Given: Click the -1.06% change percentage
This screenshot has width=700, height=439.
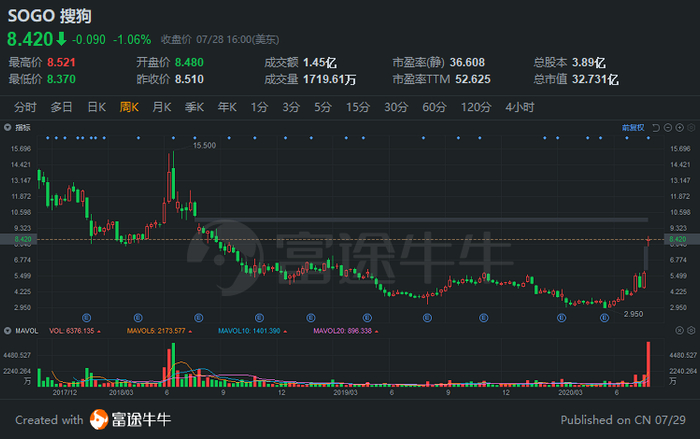Looking at the screenshot, I should [132, 40].
